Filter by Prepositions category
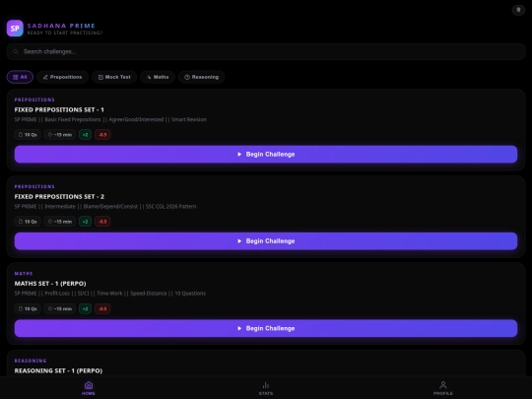Viewport: 532px width, 399px height. 62,77
